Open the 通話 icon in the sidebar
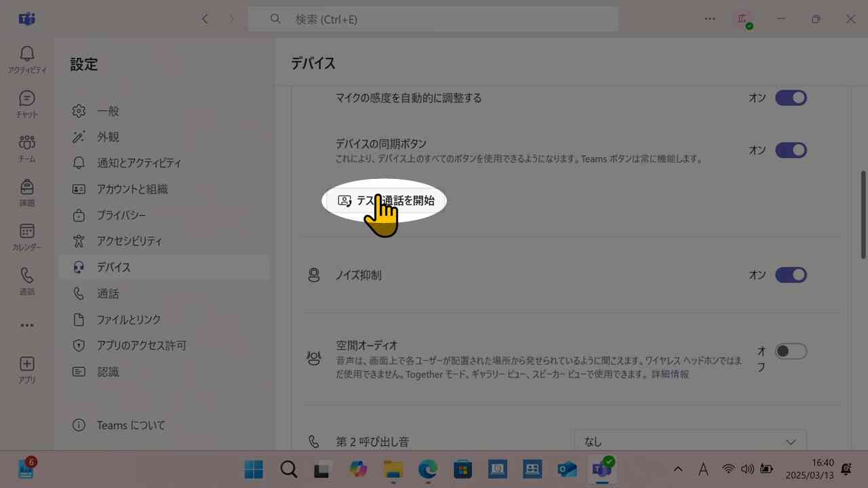 (27, 280)
